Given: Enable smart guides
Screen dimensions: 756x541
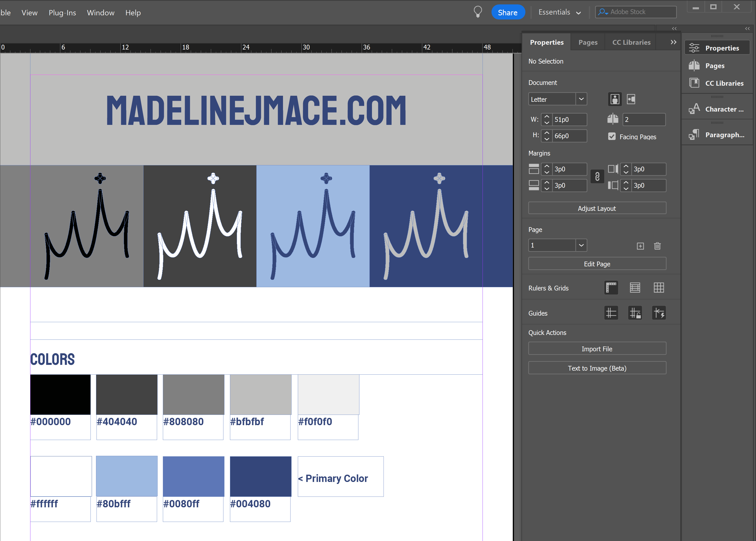Looking at the screenshot, I should (x=659, y=313).
